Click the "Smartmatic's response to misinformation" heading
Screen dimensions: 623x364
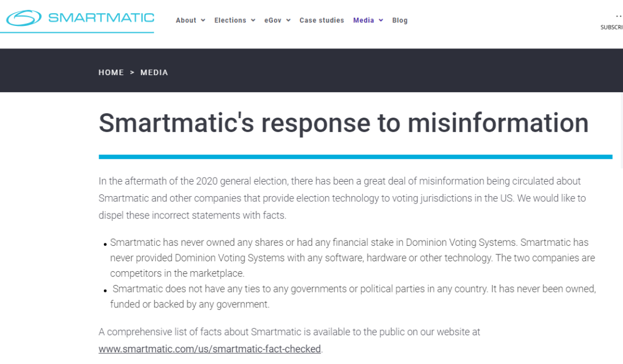pos(343,123)
